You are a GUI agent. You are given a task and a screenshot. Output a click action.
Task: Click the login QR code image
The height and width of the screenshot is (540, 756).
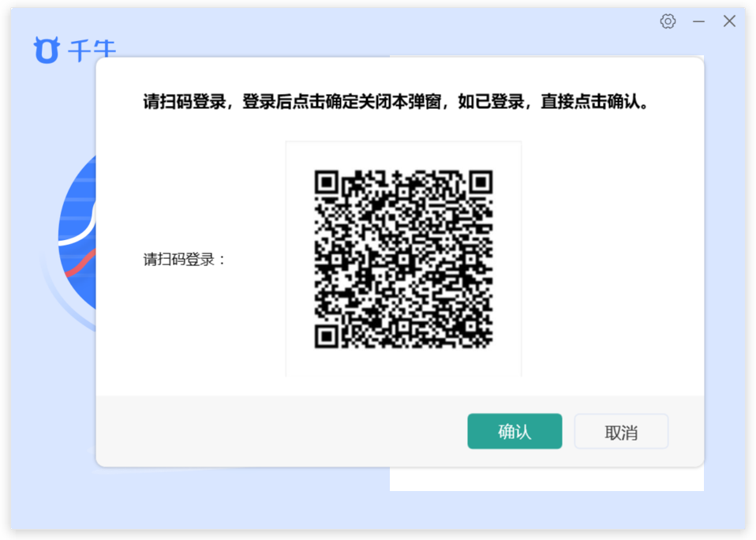click(x=403, y=258)
